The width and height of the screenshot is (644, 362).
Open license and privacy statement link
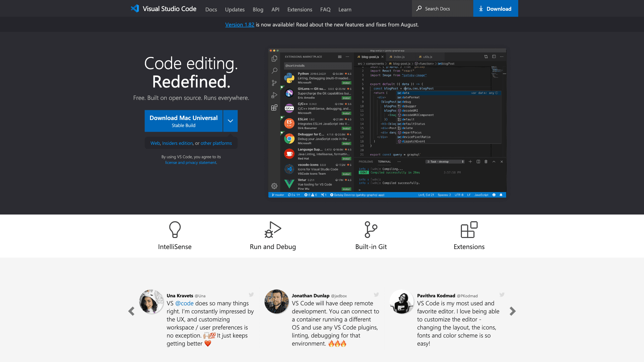click(191, 163)
